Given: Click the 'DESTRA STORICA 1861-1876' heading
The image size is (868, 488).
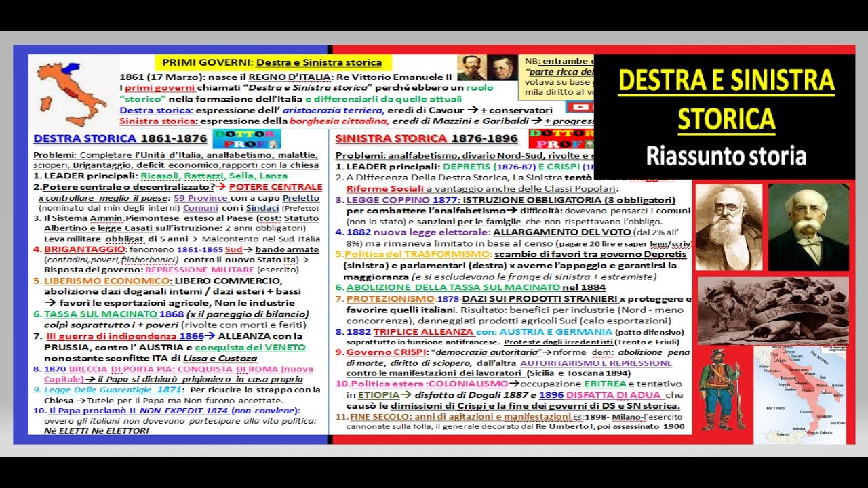Looking at the screenshot, I should pyautogui.click(x=120, y=138).
